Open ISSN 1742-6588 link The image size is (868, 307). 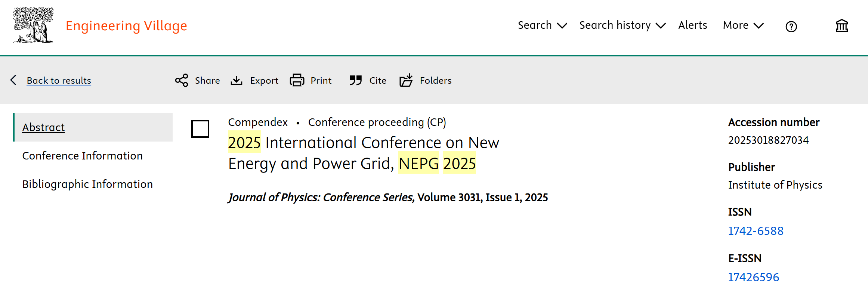(x=756, y=231)
